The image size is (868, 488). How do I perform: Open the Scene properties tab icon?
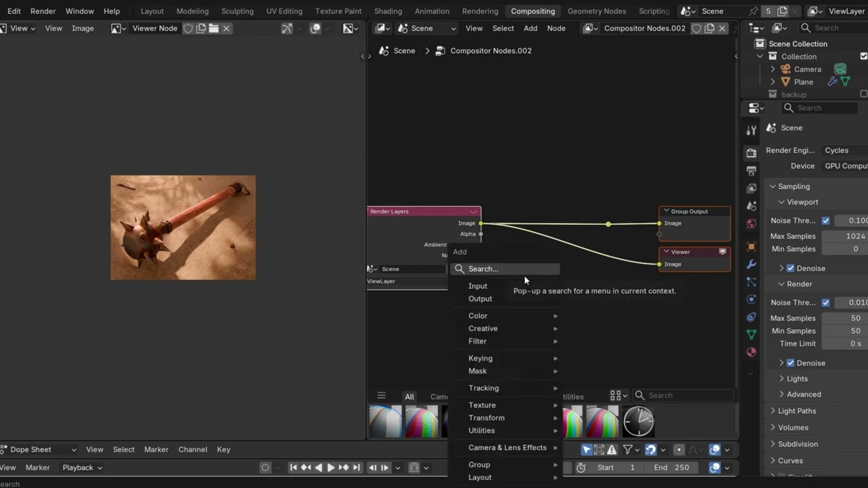coord(751,206)
